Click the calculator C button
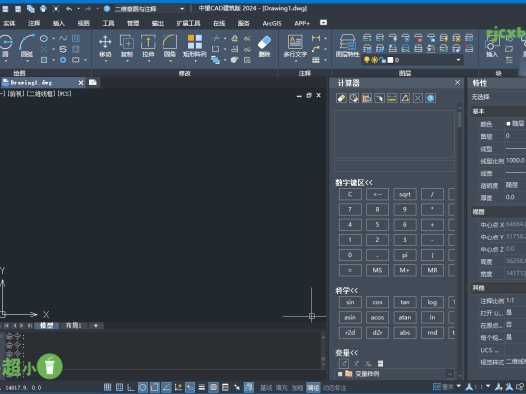The width and height of the screenshot is (526, 394). 350,194
